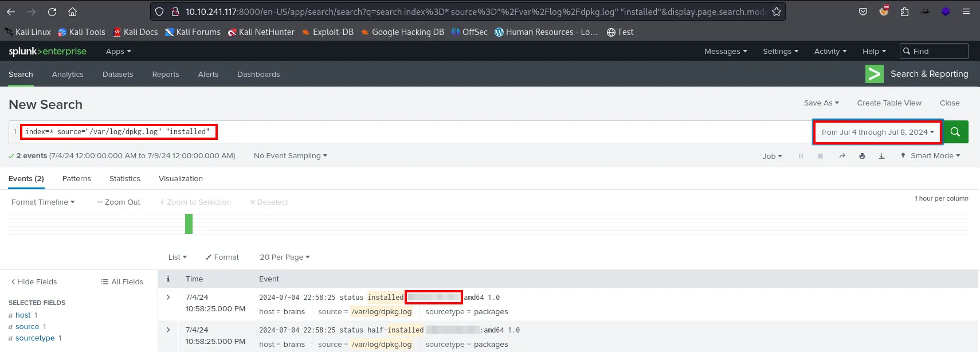The width and height of the screenshot is (980, 352).
Task: Reload the page in browser toolbar
Action: click(52, 11)
